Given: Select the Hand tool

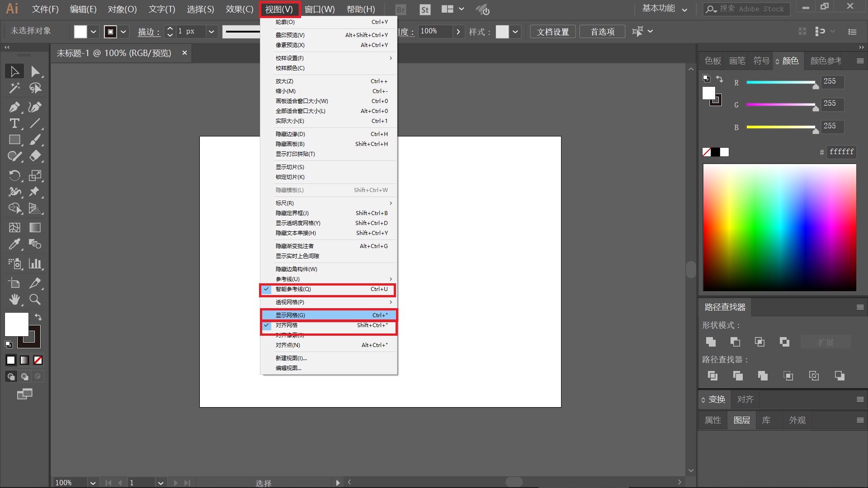Looking at the screenshot, I should [x=14, y=300].
